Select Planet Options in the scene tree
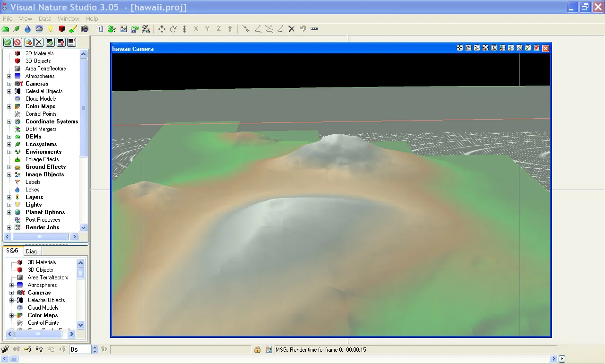 [45, 212]
